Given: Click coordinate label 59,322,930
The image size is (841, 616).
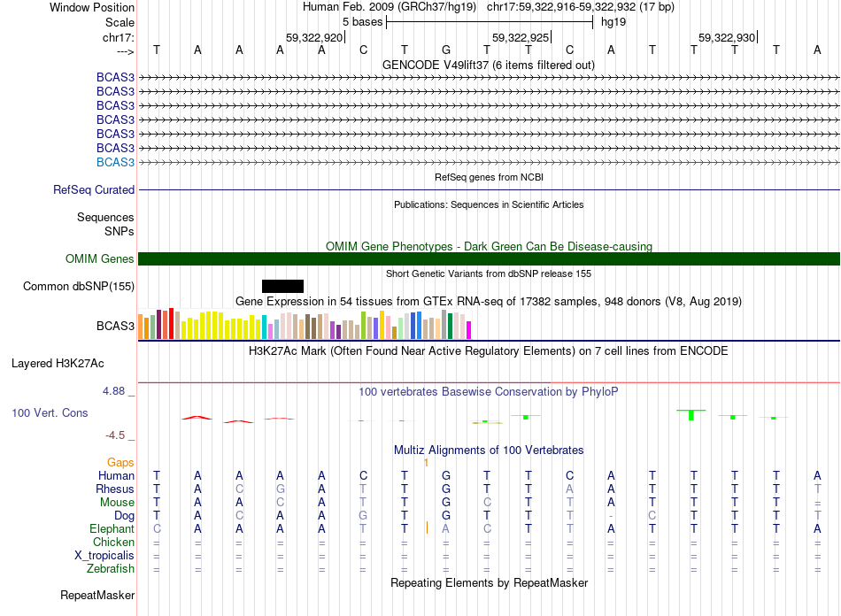Looking at the screenshot, I should point(727,37).
